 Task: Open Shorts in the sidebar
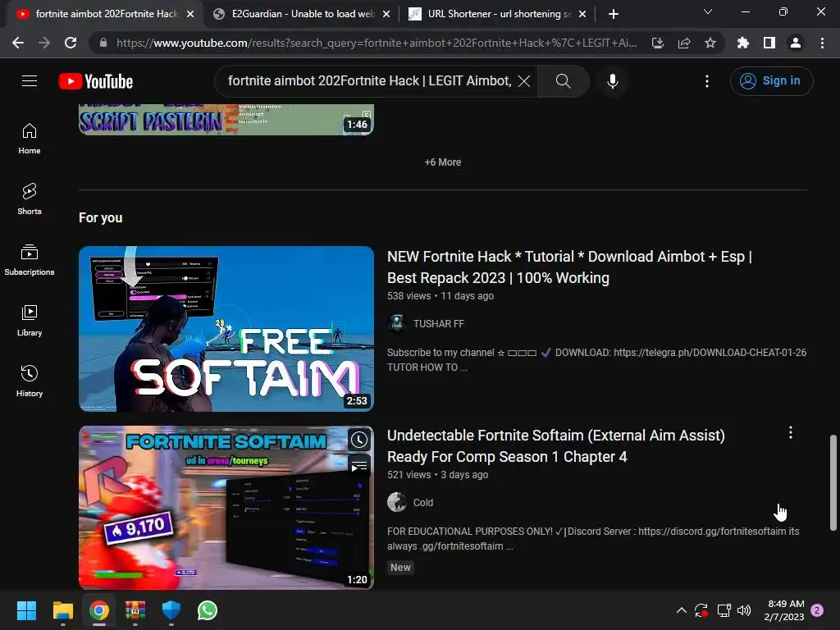tap(30, 199)
